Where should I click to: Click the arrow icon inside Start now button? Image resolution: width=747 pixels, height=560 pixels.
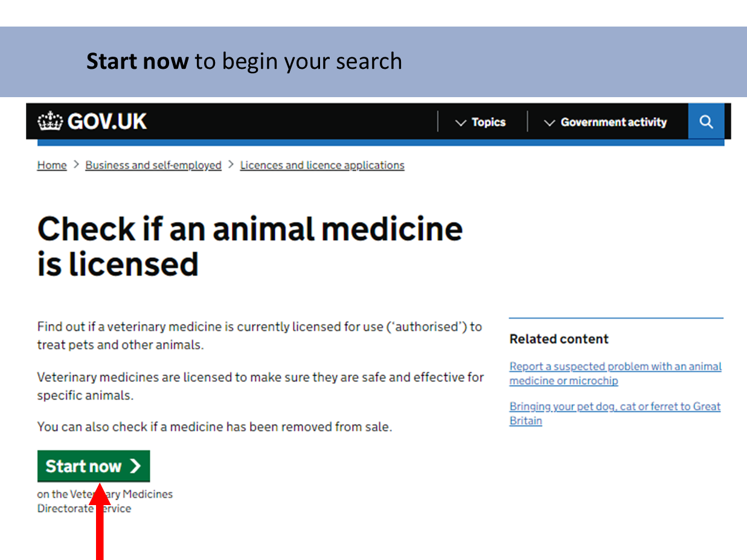(135, 466)
